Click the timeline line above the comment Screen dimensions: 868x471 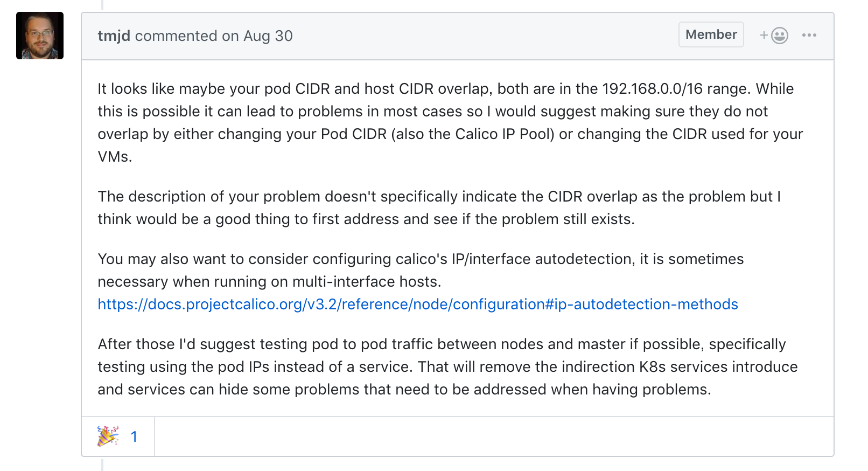click(102, 5)
